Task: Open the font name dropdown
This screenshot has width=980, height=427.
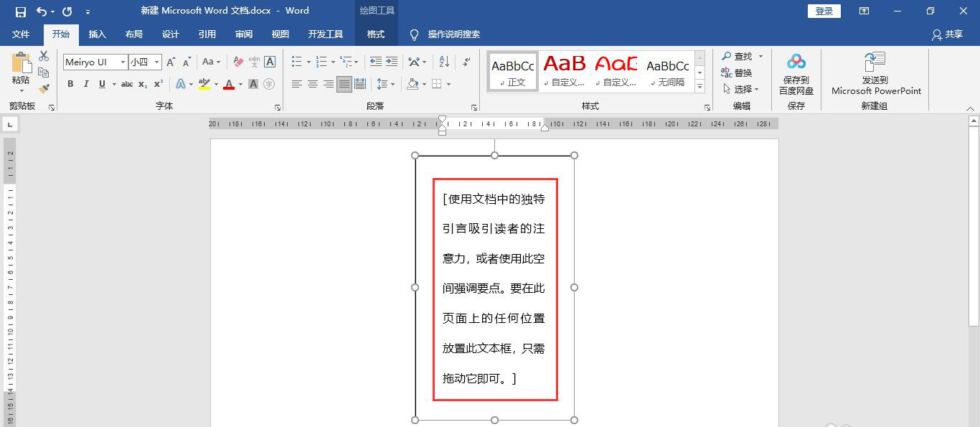Action: pos(123,62)
